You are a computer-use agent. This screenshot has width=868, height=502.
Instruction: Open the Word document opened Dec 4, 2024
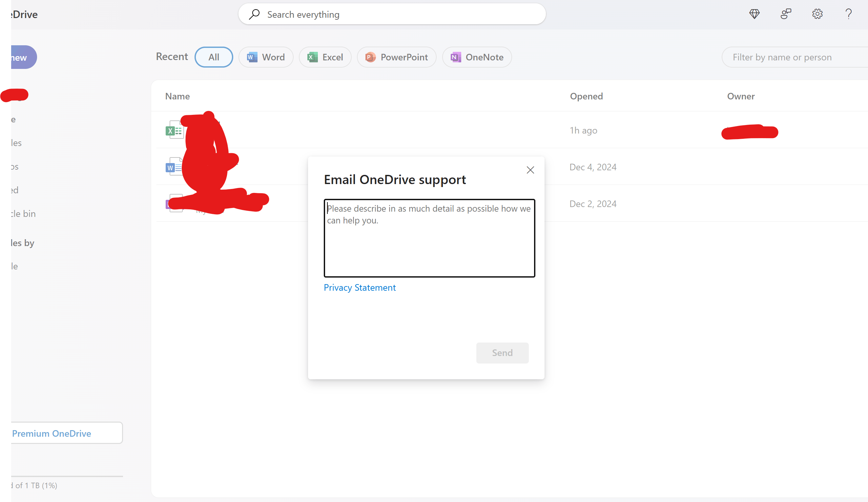pyautogui.click(x=174, y=167)
